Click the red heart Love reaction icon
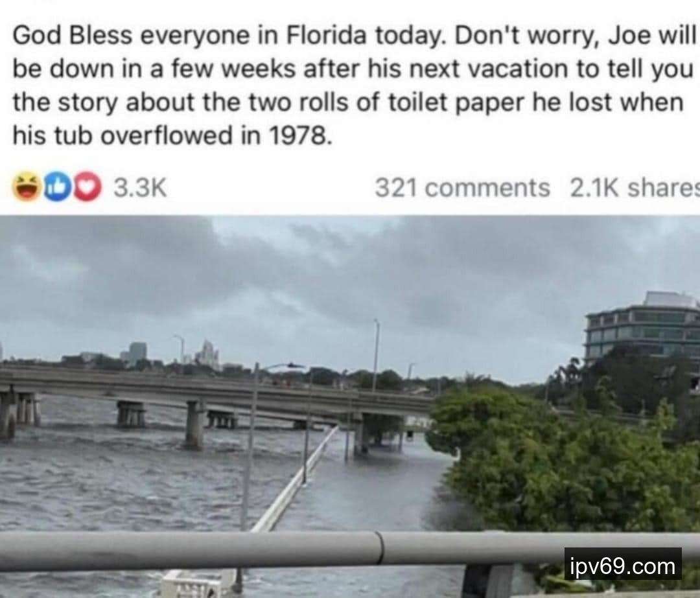This screenshot has width=700, height=598. (x=87, y=188)
